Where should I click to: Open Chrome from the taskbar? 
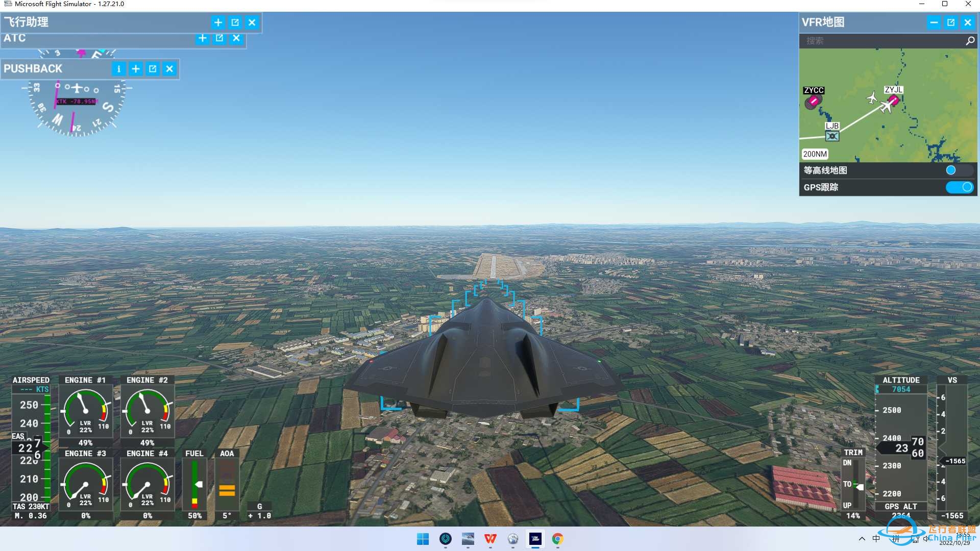coord(557,539)
